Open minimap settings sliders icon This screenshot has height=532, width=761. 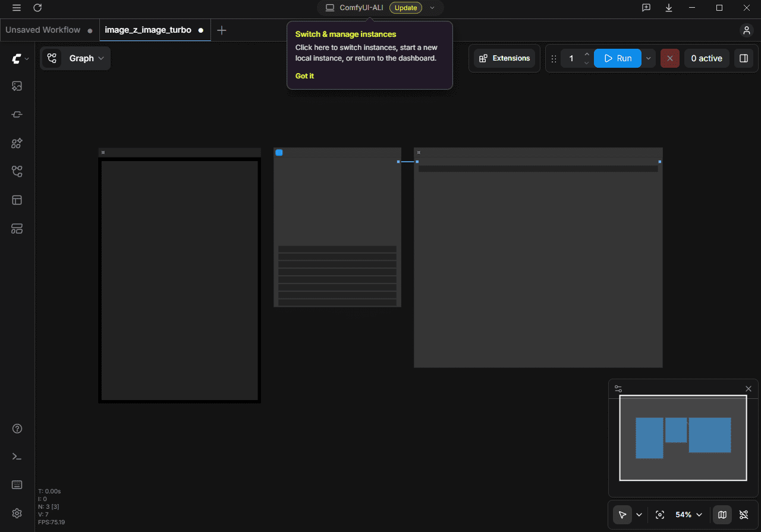click(x=618, y=389)
